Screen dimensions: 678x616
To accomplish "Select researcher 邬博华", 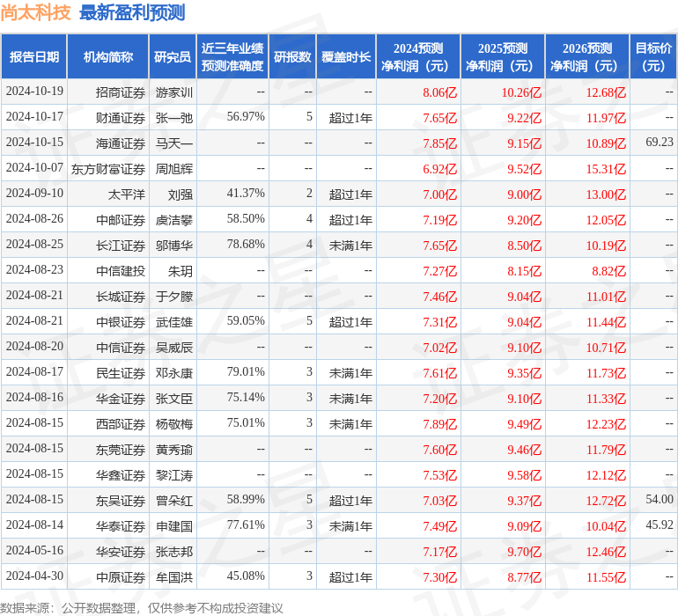I will (x=173, y=246).
